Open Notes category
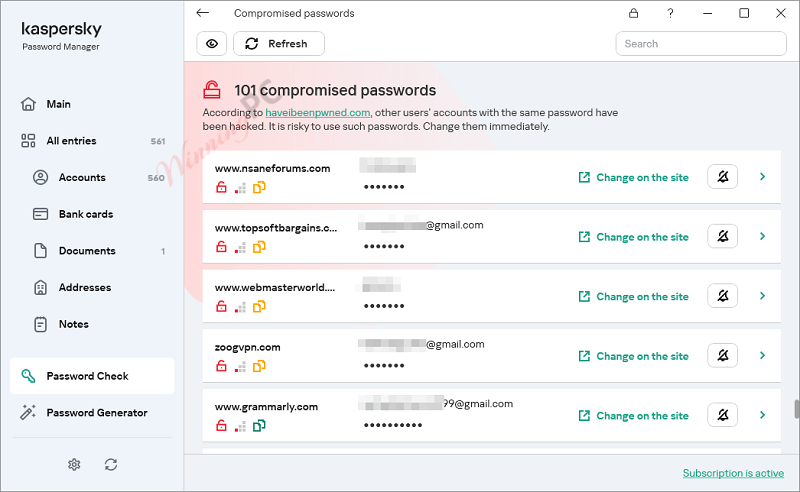The width and height of the screenshot is (800, 492). (x=92, y=325)
